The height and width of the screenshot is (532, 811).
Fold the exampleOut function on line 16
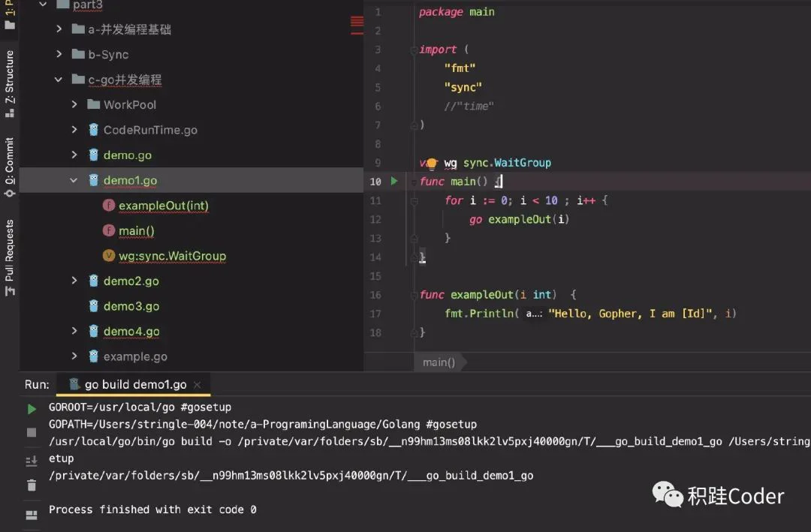414,296
